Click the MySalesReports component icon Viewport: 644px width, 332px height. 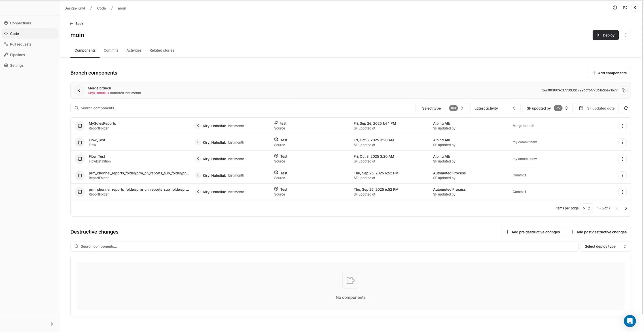coord(80,126)
